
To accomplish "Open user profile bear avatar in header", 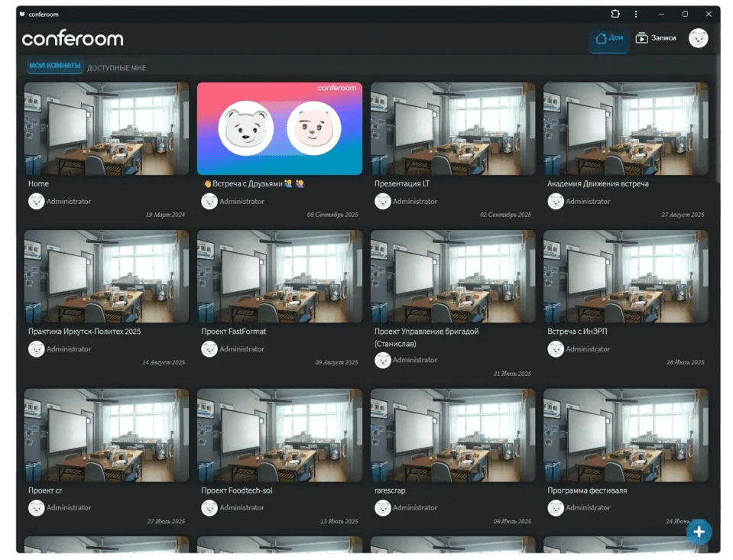I will click(698, 38).
